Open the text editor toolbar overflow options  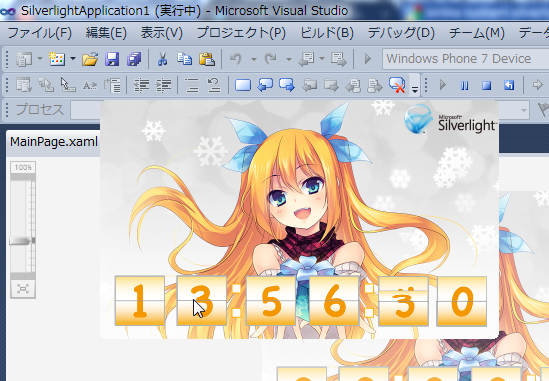click(x=415, y=90)
